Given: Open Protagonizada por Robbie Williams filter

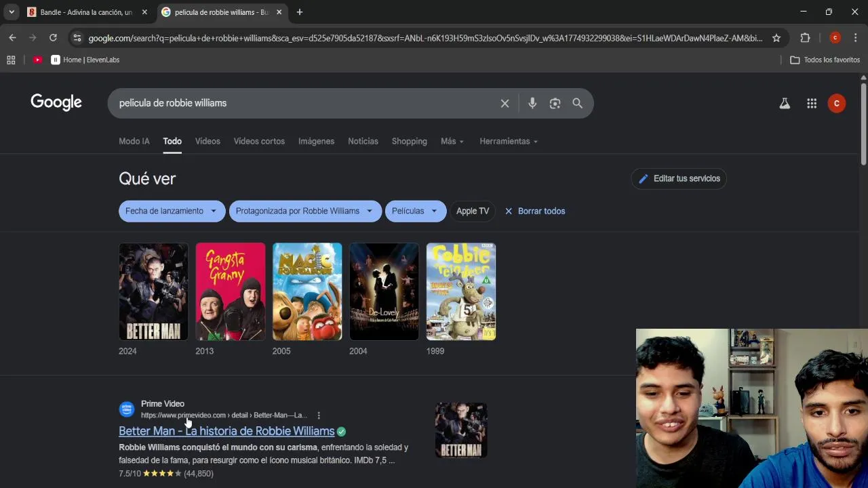Looking at the screenshot, I should point(305,211).
